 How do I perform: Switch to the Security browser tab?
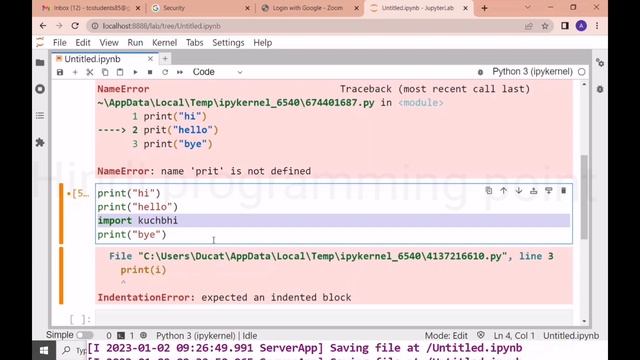pos(200,8)
